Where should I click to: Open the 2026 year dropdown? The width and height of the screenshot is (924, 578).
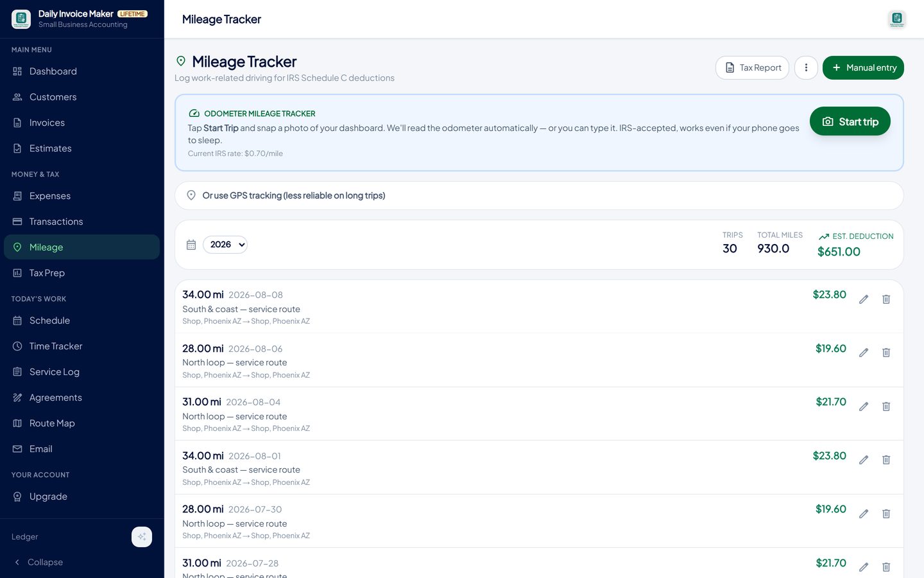point(225,245)
